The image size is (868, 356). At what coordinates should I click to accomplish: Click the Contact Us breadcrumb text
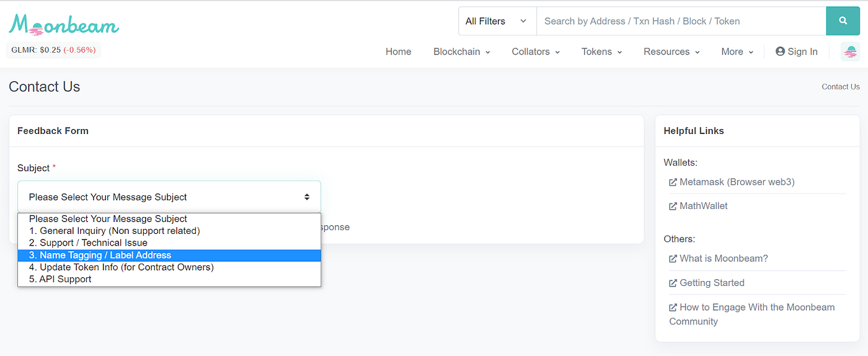tap(841, 87)
